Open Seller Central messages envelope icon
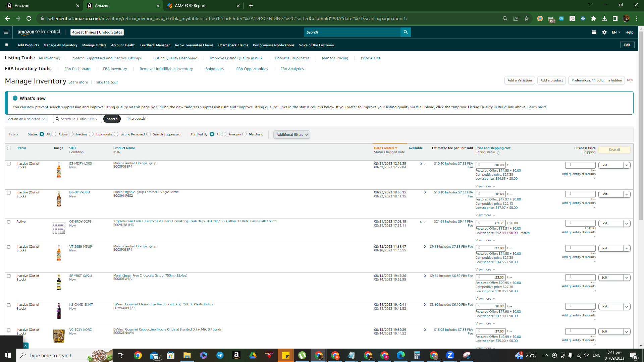The image size is (644, 362). coord(594,32)
